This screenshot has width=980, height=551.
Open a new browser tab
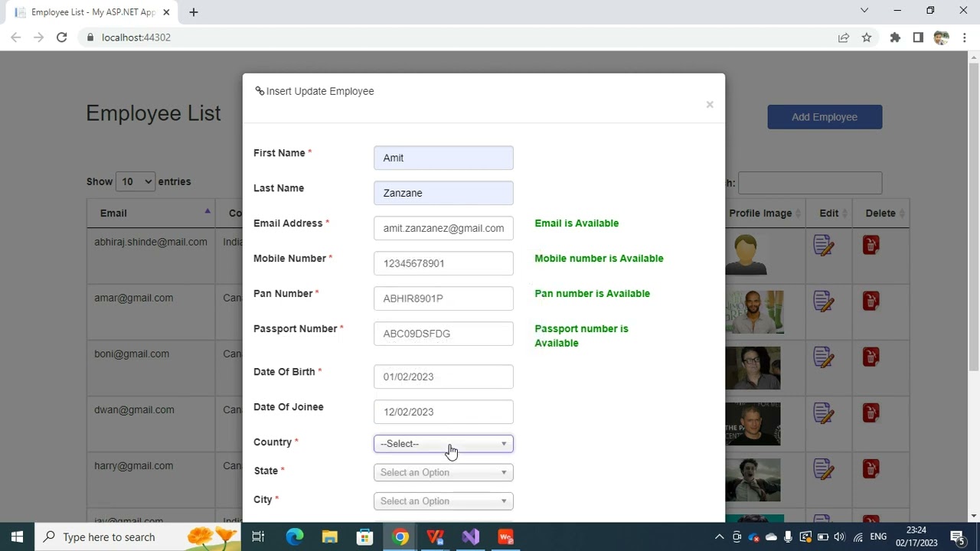pos(194,12)
